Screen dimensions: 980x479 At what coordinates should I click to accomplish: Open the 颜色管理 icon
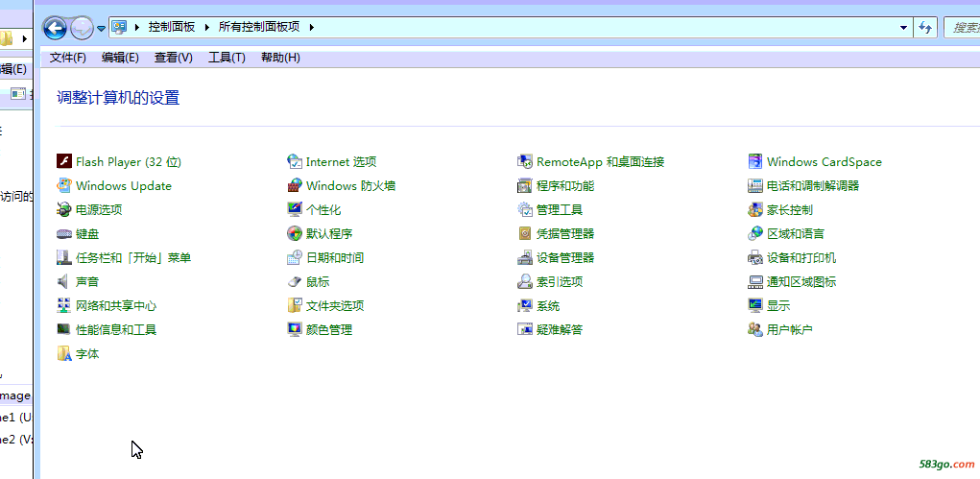pyautogui.click(x=295, y=329)
